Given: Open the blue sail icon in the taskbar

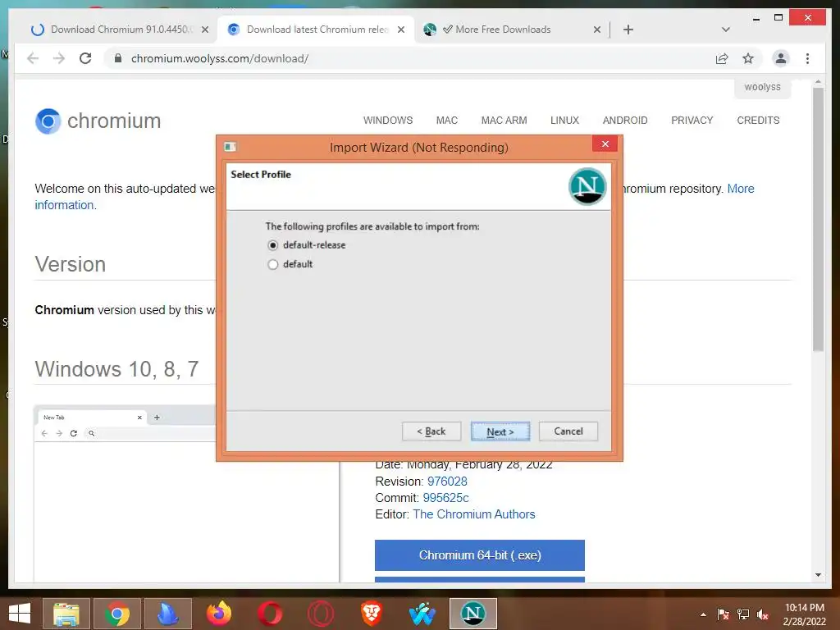Looking at the screenshot, I should click(x=167, y=614).
